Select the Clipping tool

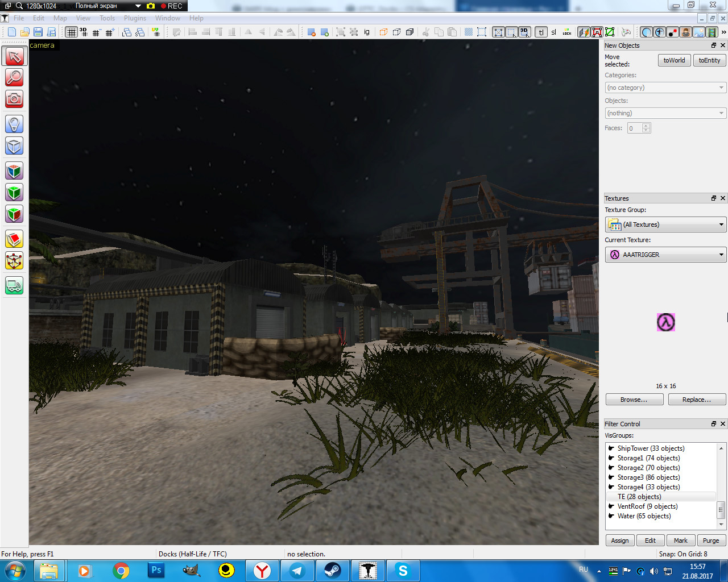14,239
